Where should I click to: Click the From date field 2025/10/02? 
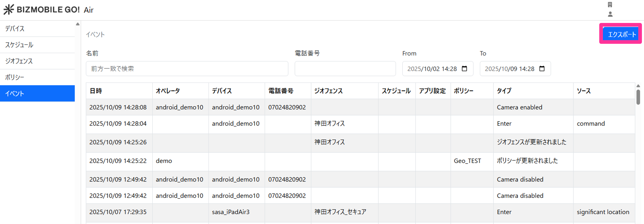pos(432,69)
